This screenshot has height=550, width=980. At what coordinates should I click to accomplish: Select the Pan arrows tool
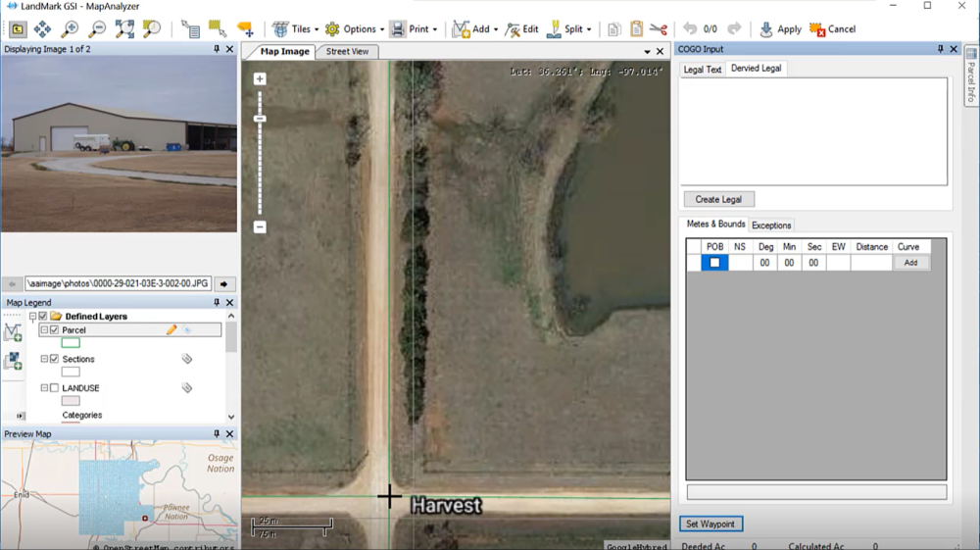(x=42, y=28)
